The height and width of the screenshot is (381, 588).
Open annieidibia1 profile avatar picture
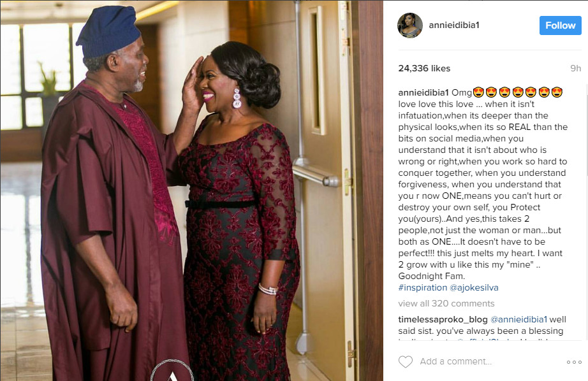pos(410,25)
